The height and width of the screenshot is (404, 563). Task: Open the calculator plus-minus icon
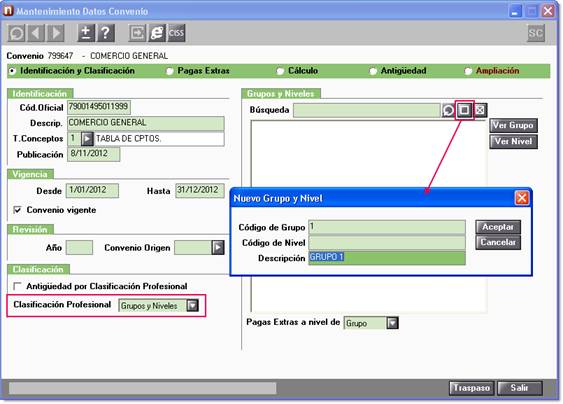[86, 33]
